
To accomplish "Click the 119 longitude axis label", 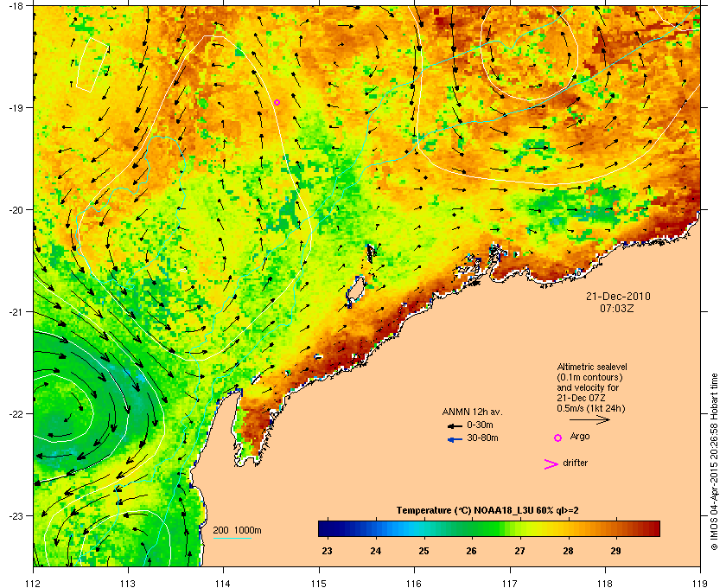I will pos(700,583).
